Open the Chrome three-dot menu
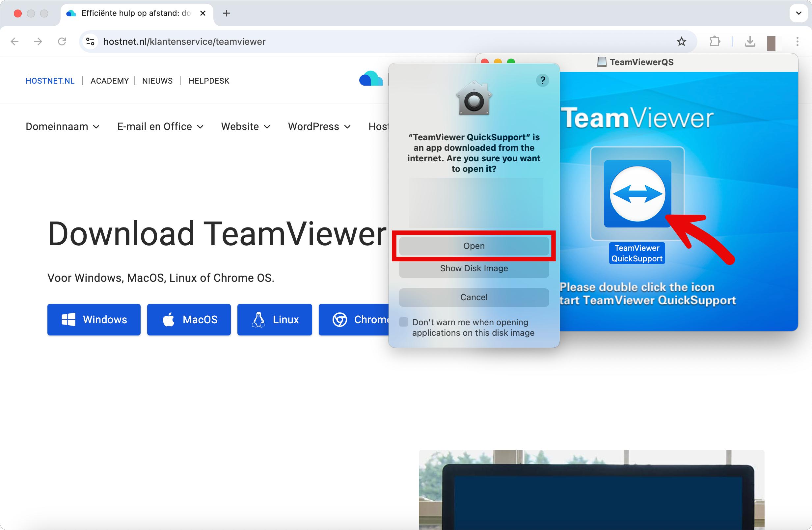Image resolution: width=812 pixels, height=530 pixels. point(797,41)
